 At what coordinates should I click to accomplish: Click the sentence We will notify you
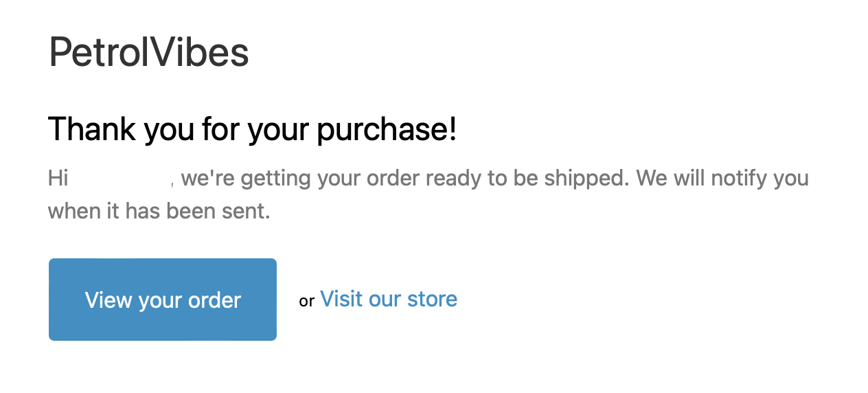tap(722, 178)
